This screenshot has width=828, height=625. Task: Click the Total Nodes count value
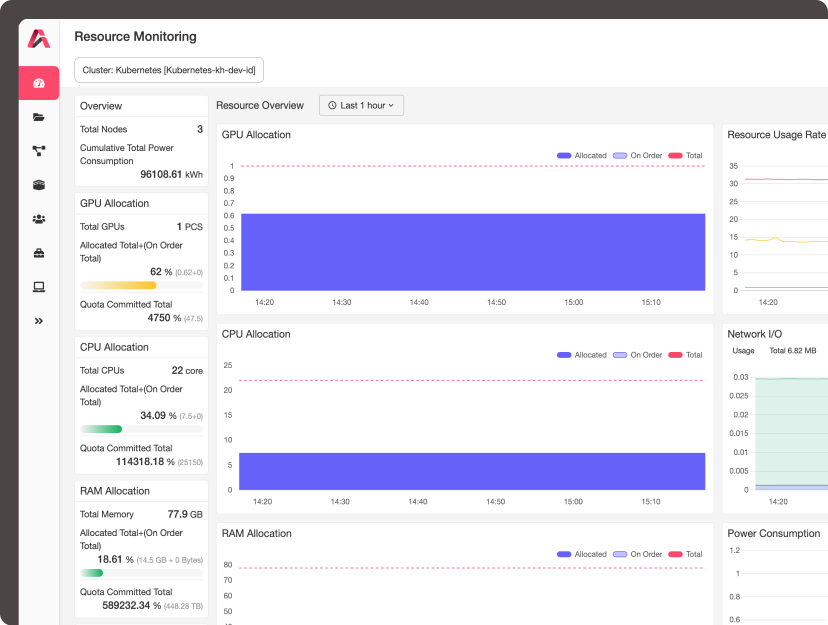[x=199, y=129]
